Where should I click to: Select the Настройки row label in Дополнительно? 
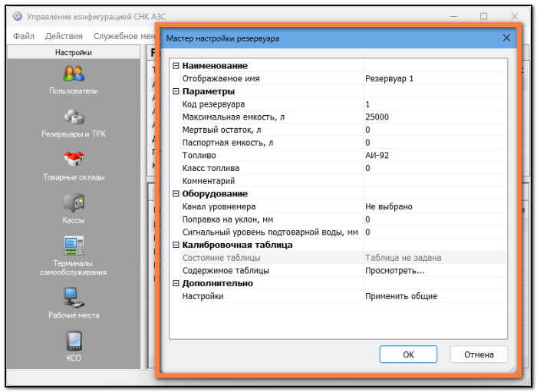click(x=203, y=296)
